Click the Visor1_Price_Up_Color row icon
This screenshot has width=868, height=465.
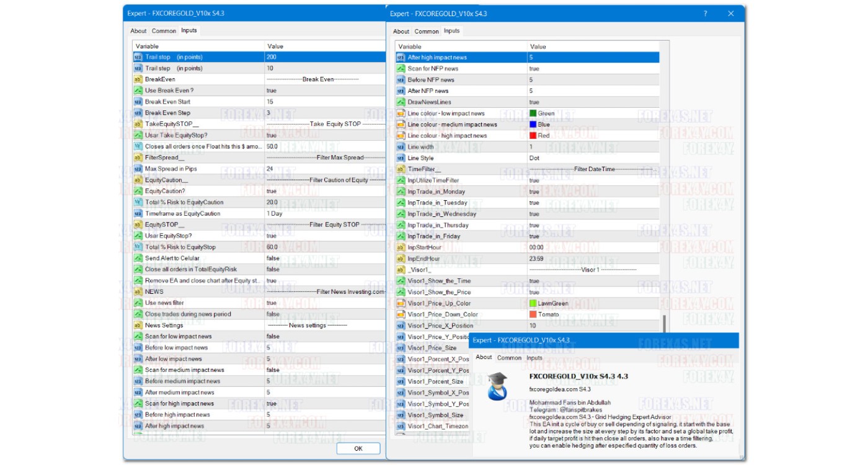(401, 303)
